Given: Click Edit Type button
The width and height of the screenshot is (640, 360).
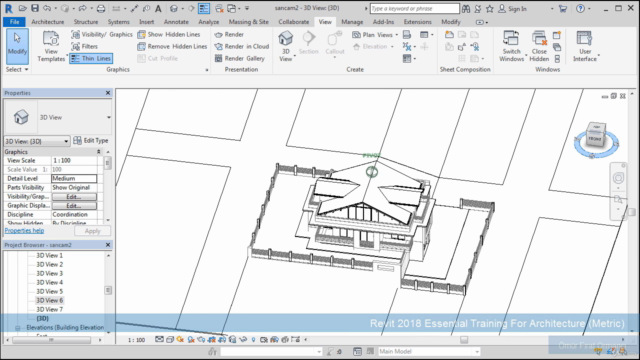Looking at the screenshot, I should click(91, 141).
